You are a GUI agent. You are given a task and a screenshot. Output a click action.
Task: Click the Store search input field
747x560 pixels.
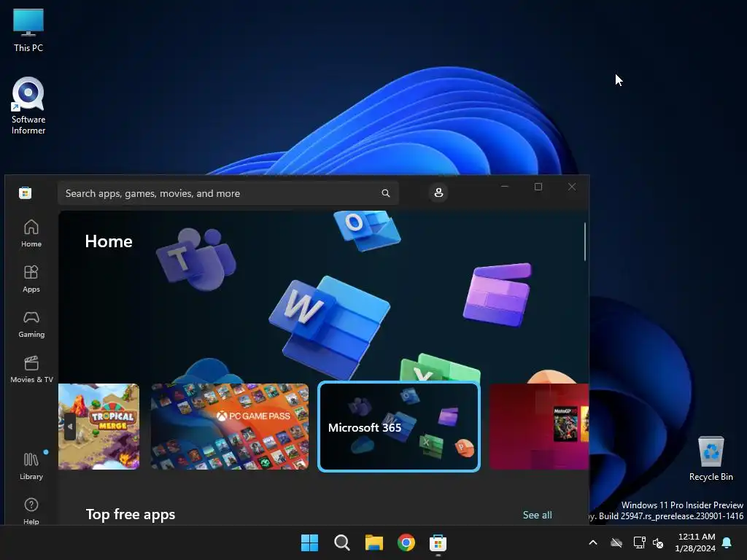point(228,193)
